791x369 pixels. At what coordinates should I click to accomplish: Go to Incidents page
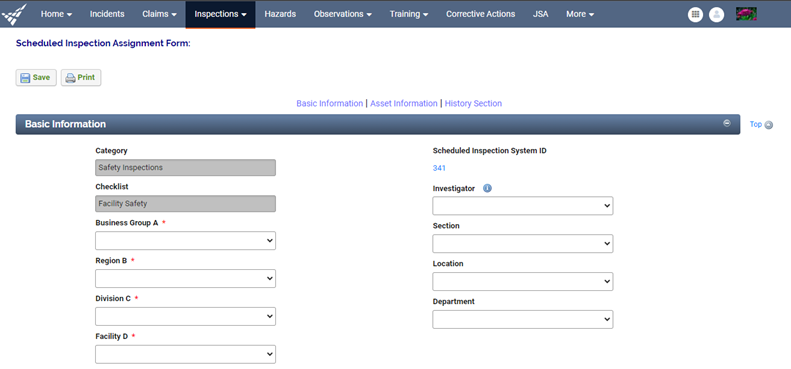click(107, 14)
